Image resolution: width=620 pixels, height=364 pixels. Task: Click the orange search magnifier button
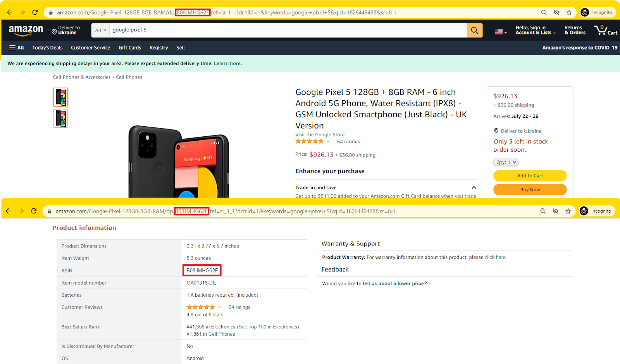pos(475,30)
